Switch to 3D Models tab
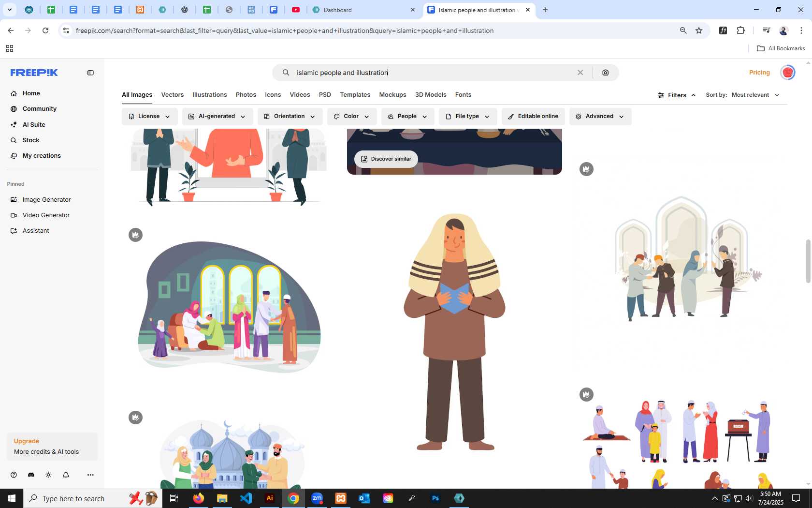Screen dimensions: 812x508 [x=431, y=95]
